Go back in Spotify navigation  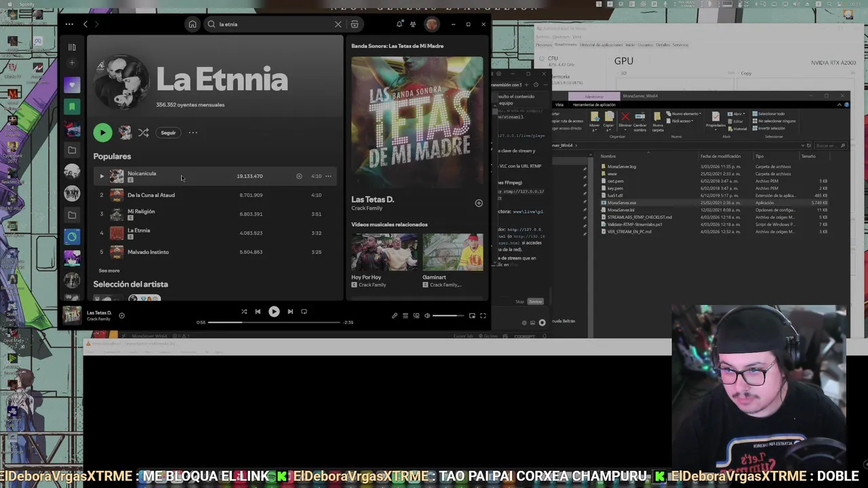[x=85, y=24]
